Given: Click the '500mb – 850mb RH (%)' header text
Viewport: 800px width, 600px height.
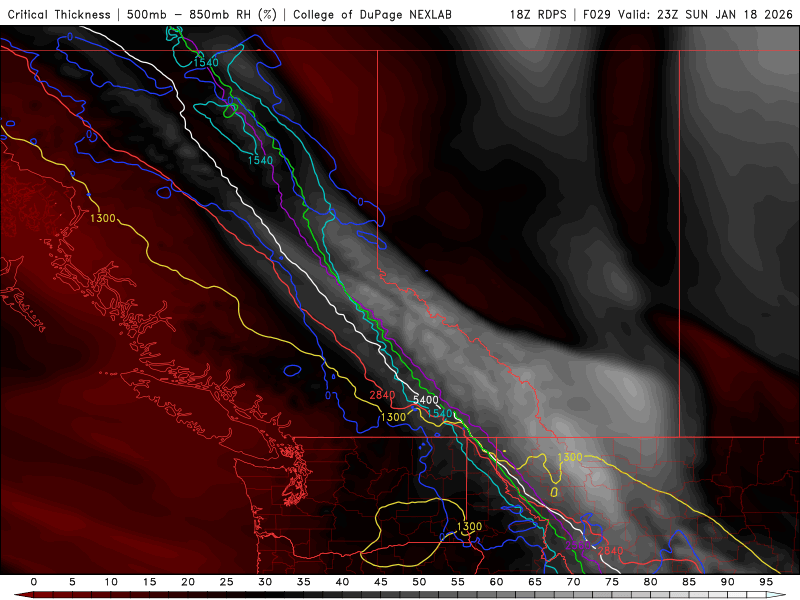Looking at the screenshot, I should pos(202,15).
